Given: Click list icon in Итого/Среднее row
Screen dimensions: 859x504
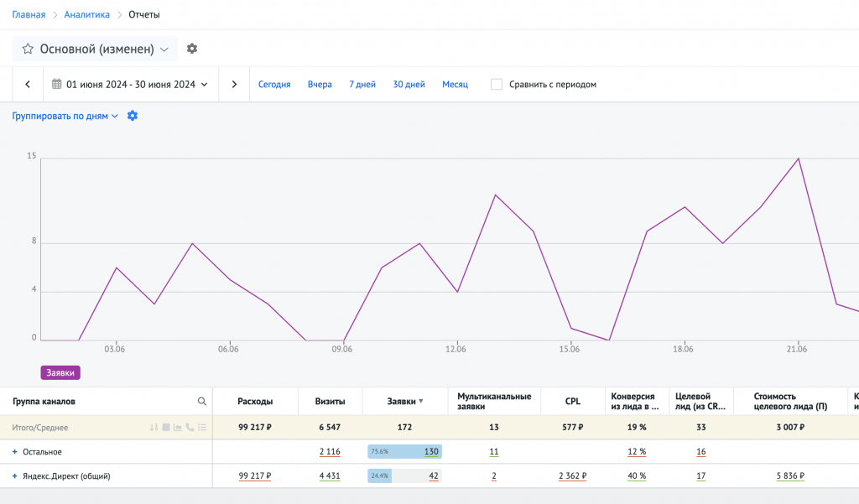Looking at the screenshot, I should click(x=201, y=428).
